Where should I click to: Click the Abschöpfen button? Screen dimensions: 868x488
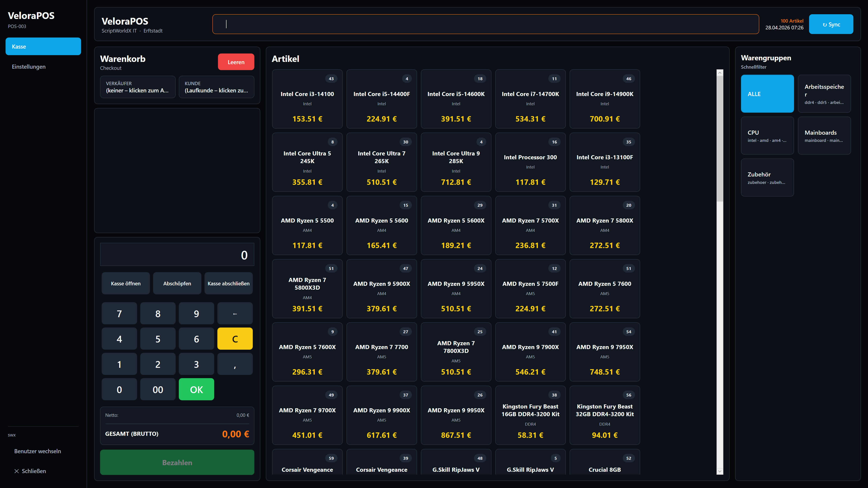coord(177,283)
